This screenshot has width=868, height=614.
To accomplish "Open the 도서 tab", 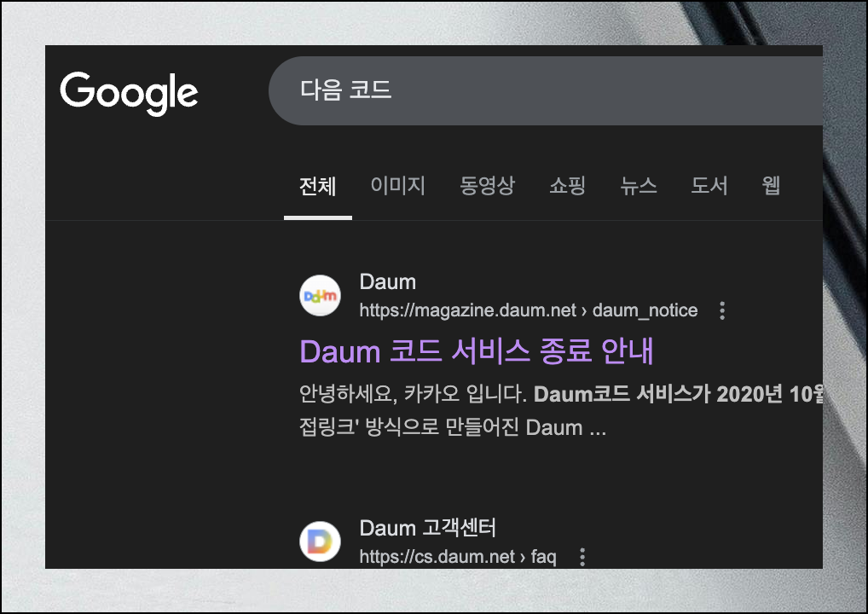I will click(709, 185).
